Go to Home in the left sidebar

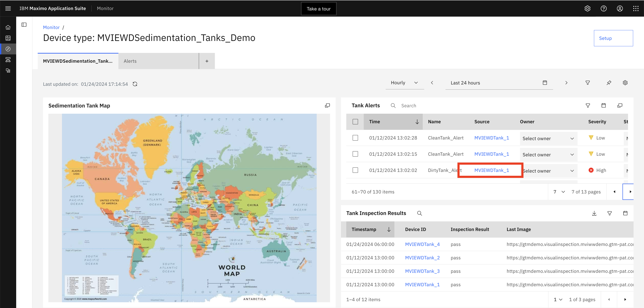pyautogui.click(x=8, y=27)
